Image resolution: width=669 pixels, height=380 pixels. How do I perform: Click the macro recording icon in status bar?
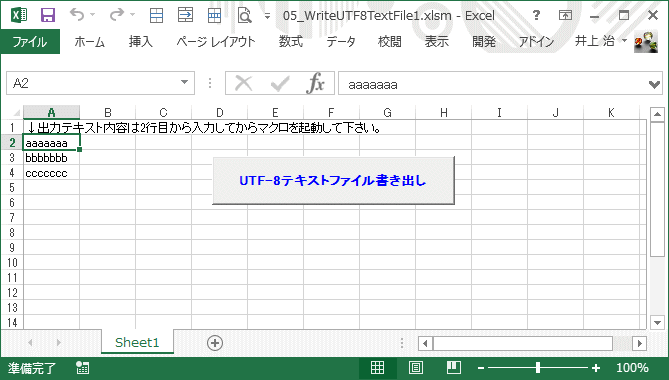point(82,368)
